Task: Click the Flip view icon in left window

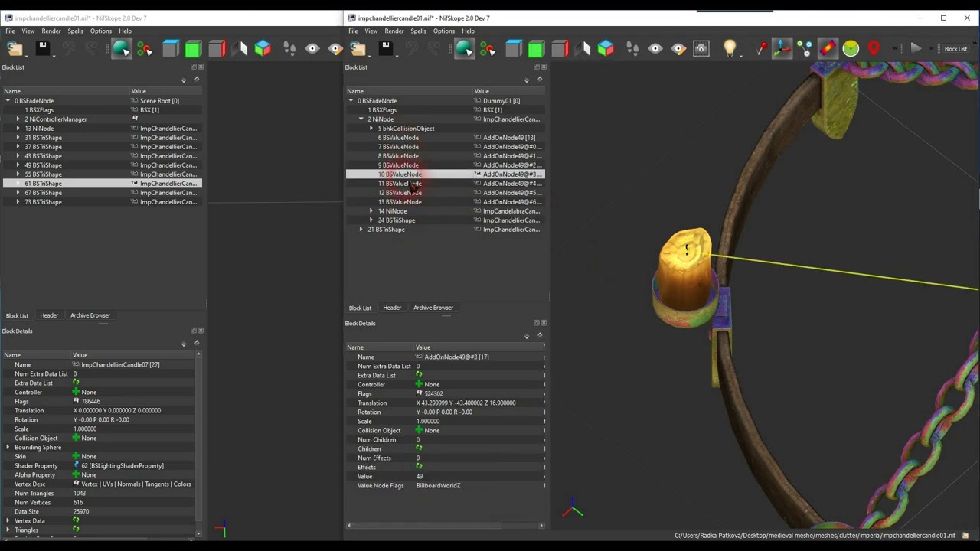Action: click(x=240, y=49)
